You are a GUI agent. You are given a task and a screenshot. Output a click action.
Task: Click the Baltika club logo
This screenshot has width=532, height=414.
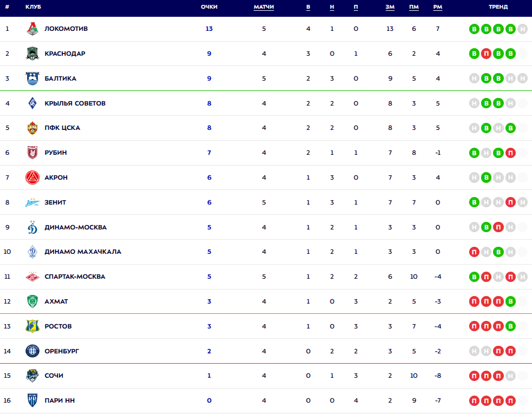(33, 78)
